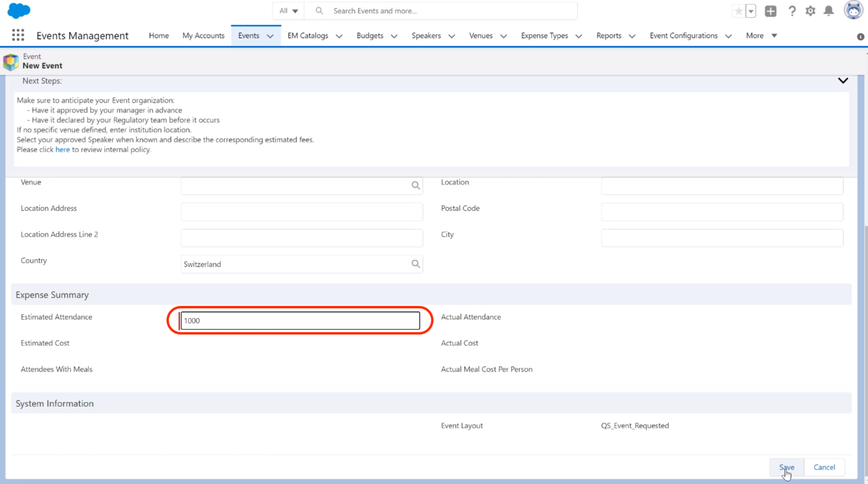
Task: Open the Notifications bell icon
Action: [829, 11]
